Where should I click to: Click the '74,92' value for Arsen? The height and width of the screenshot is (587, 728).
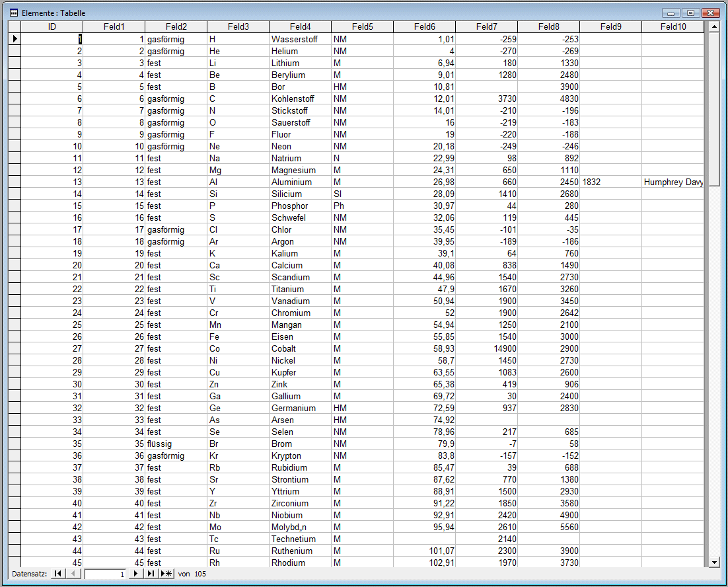[425, 420]
